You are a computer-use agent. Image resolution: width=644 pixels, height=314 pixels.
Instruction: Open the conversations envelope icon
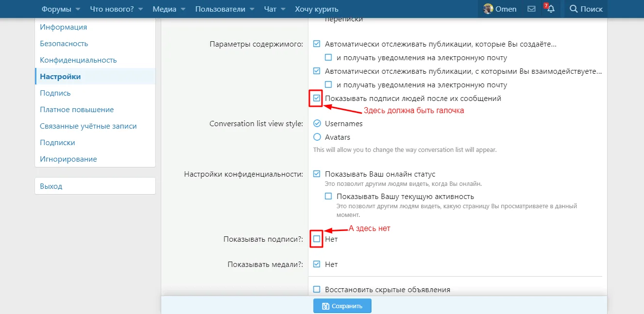[531, 9]
